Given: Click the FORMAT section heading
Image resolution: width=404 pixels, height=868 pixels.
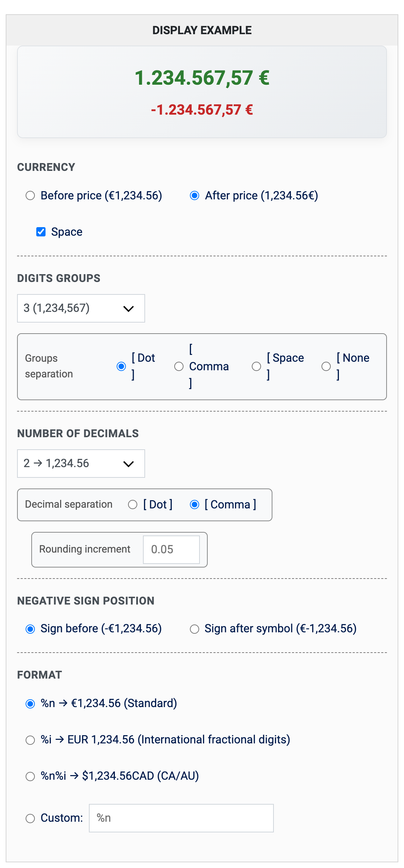Looking at the screenshot, I should click(x=40, y=675).
